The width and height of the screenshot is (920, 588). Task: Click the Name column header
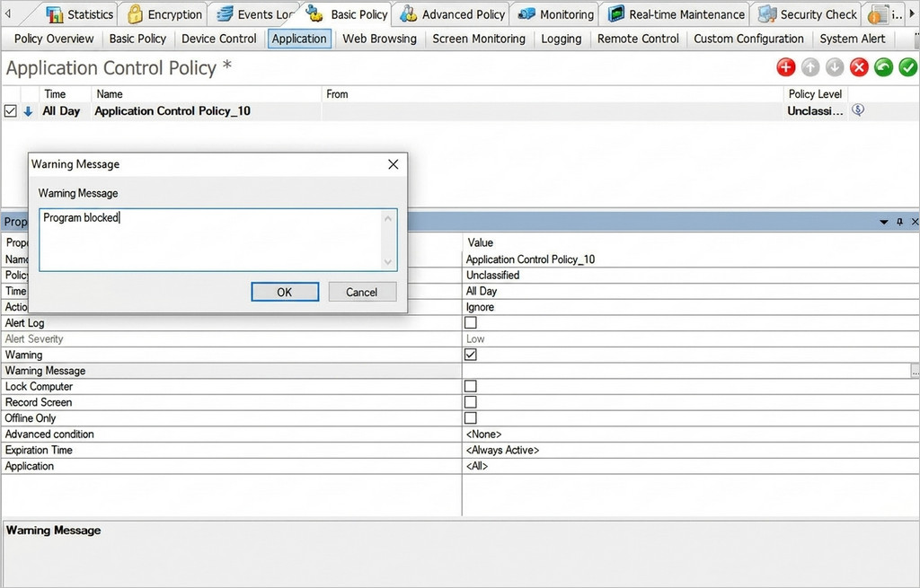click(x=206, y=93)
